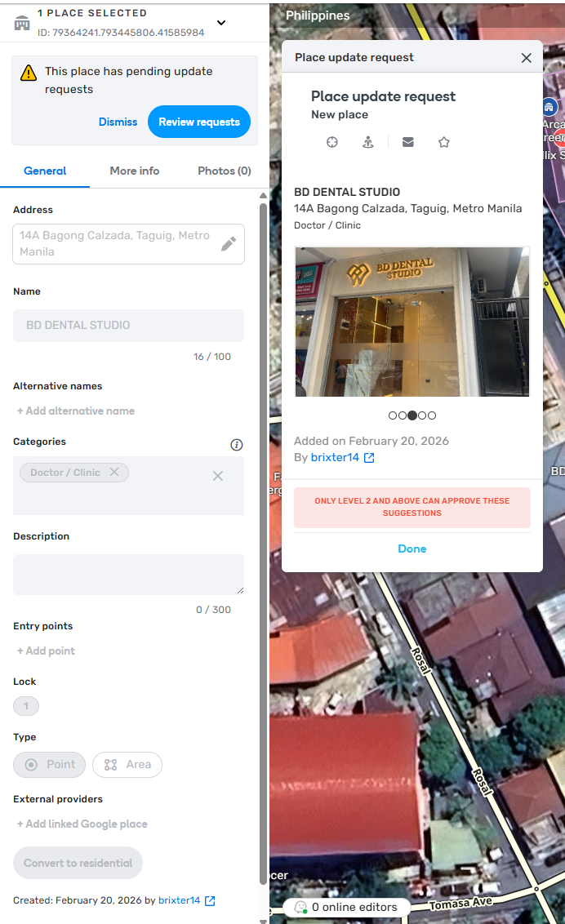Clear all categories with the X icon
This screenshot has width=565, height=924.
coord(218,476)
